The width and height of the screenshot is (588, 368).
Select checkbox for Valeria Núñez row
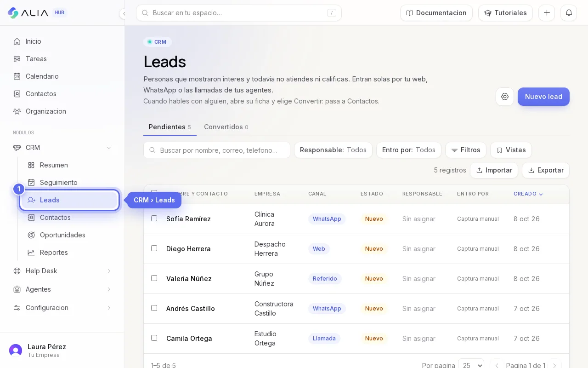click(x=154, y=278)
